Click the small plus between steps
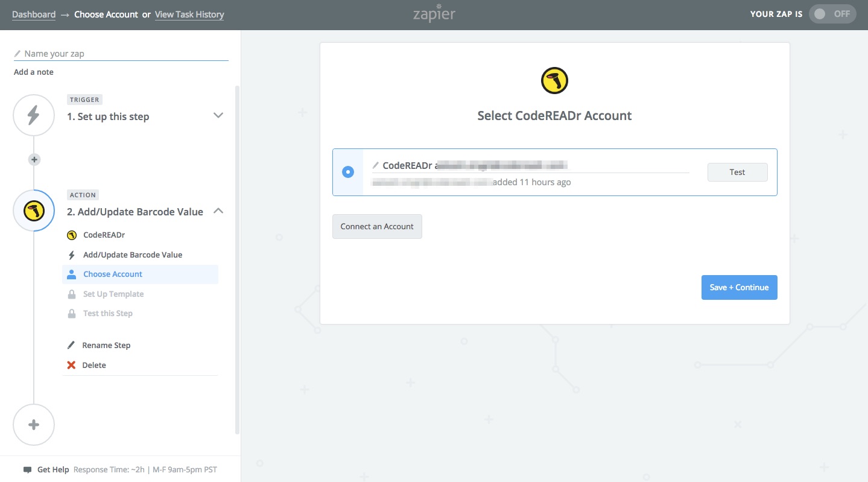Image resolution: width=868 pixels, height=482 pixels. click(x=34, y=160)
